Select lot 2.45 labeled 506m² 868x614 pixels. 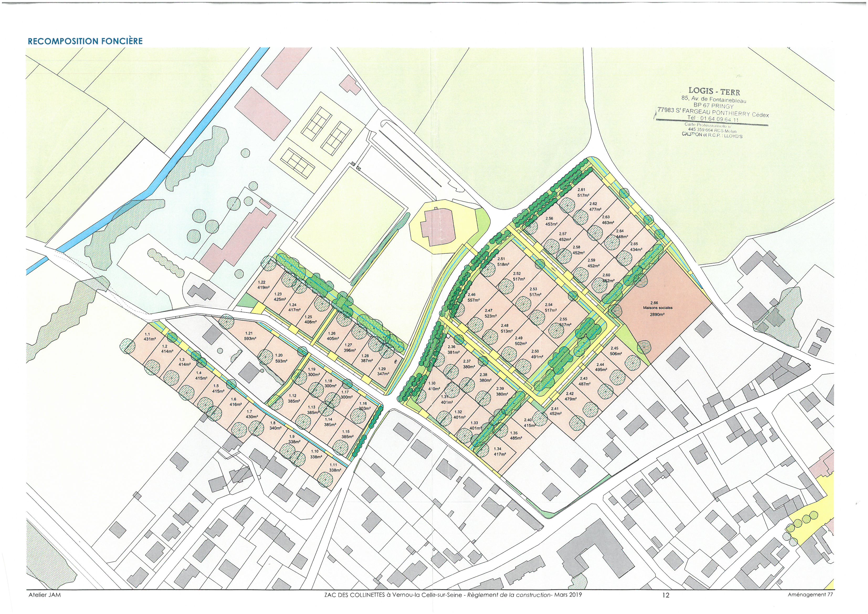(616, 351)
